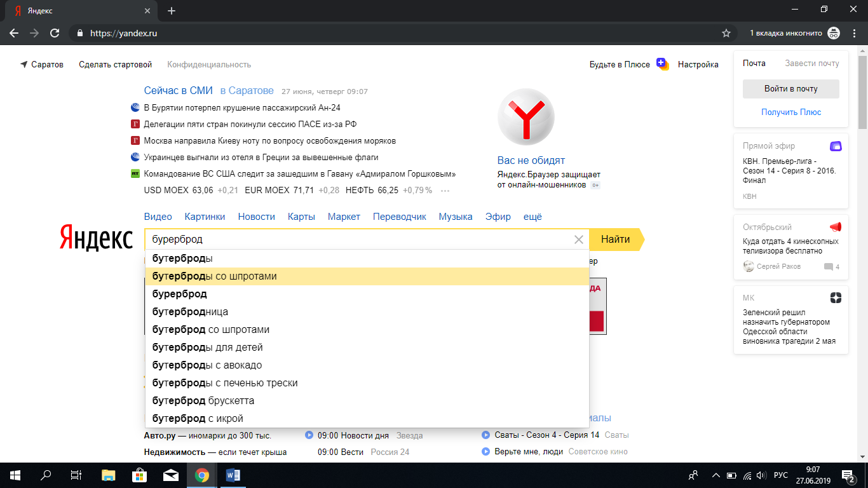Switch to в Саратове news tab
868x488 pixels.
pyautogui.click(x=247, y=91)
